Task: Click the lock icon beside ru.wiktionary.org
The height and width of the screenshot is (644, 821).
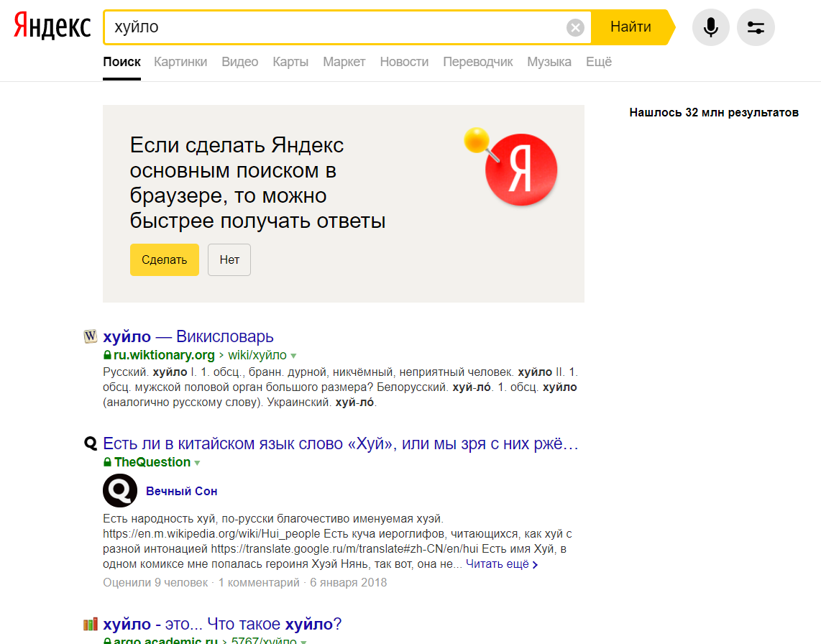Action: pos(107,355)
